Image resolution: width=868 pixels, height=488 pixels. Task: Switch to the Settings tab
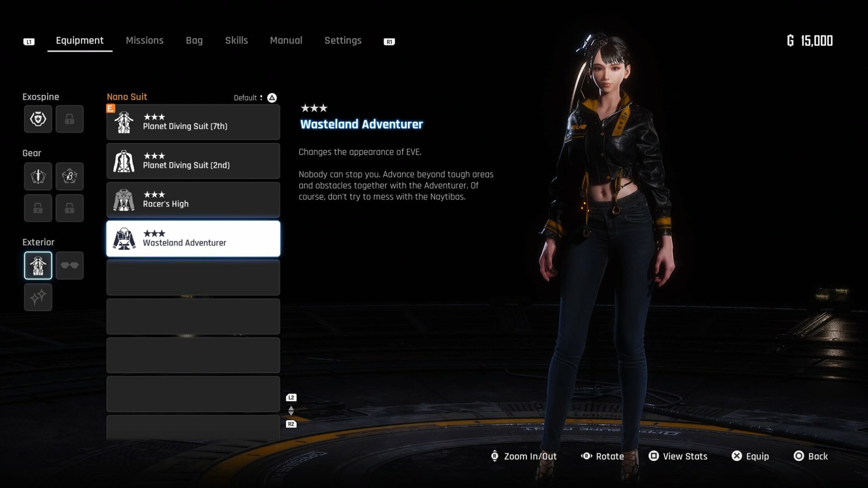pyautogui.click(x=343, y=40)
